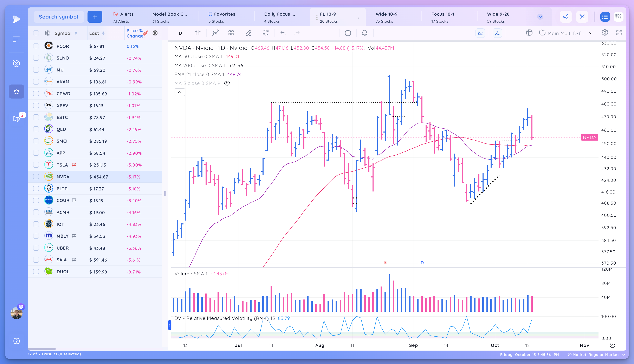Expand the watchlist tabs dropdown chevron
Screen dimensions: 634x364
(x=540, y=17)
